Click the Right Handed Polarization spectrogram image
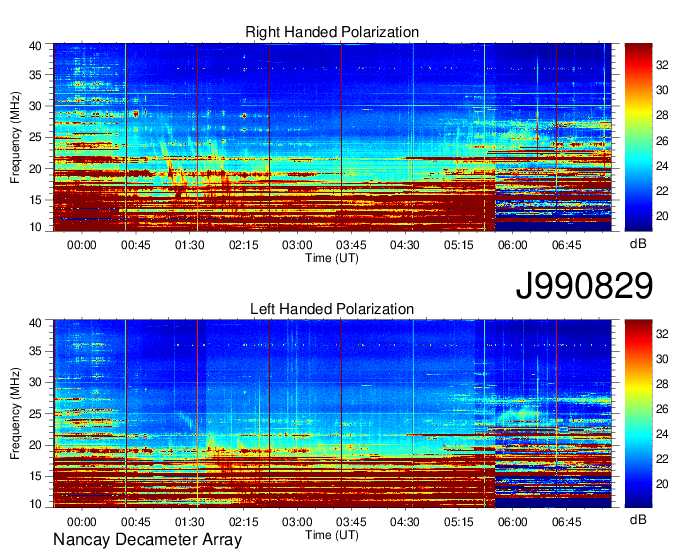Screen dimensions: 680x552 click(x=332, y=137)
